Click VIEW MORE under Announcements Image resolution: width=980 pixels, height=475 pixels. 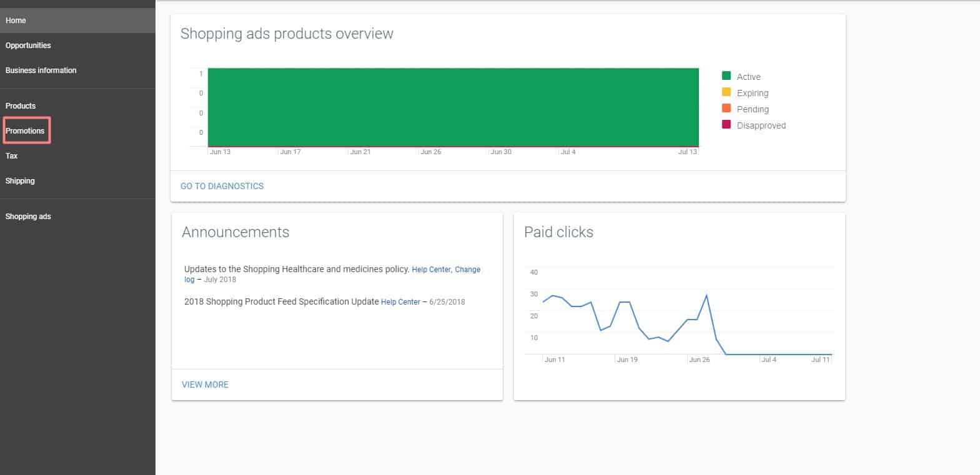point(205,384)
